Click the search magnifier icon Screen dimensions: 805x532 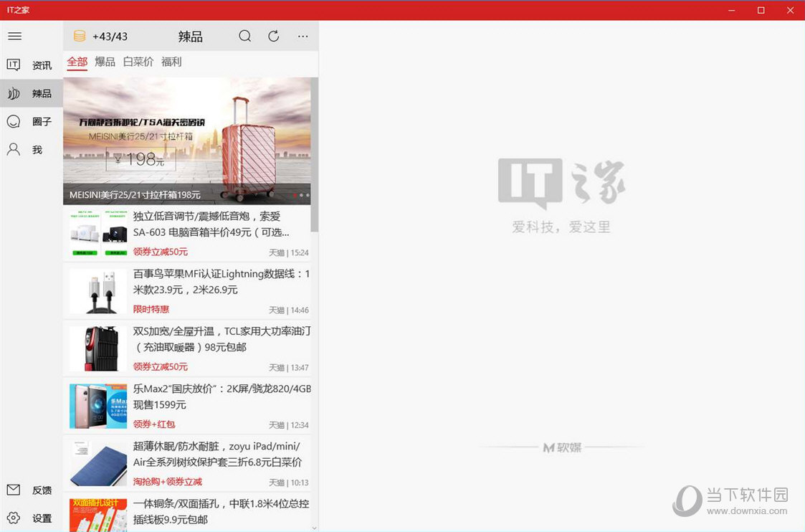[x=245, y=36]
